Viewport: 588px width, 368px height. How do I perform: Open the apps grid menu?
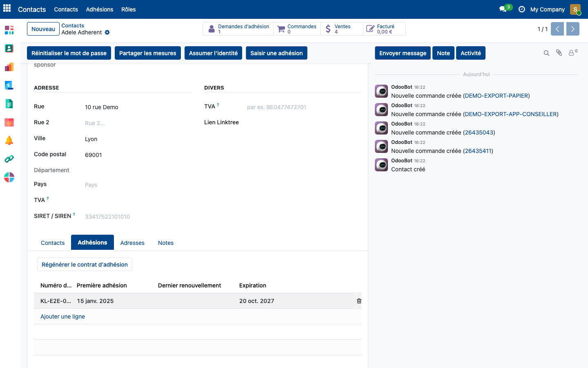pyautogui.click(x=7, y=9)
